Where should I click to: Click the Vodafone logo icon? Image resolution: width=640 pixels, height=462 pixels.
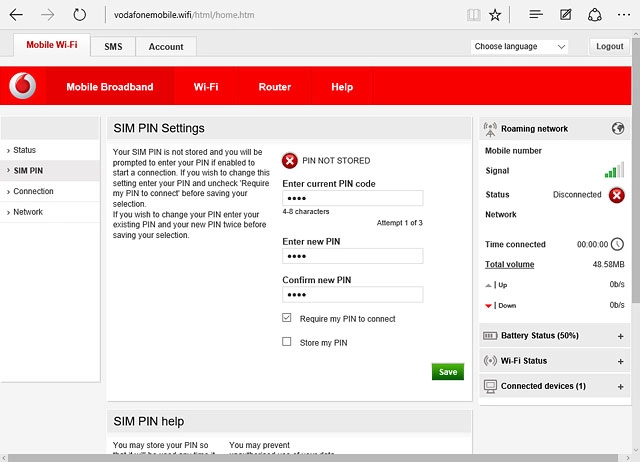click(22, 87)
